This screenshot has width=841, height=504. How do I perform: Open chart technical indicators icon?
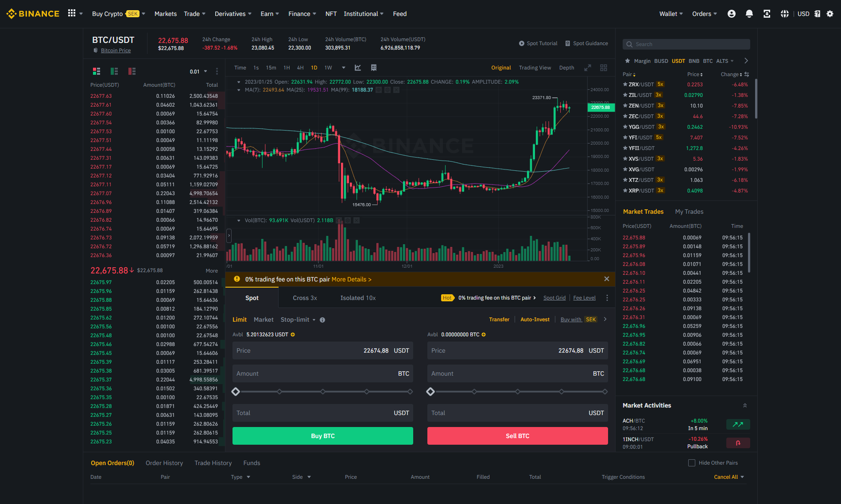click(358, 68)
